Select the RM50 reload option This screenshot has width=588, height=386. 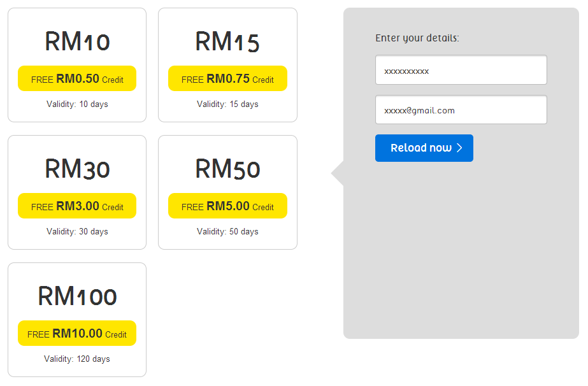tap(227, 169)
